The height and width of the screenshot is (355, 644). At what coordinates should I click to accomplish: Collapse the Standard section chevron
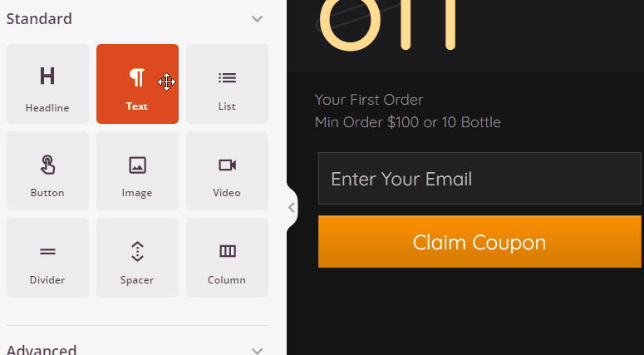coord(258,19)
